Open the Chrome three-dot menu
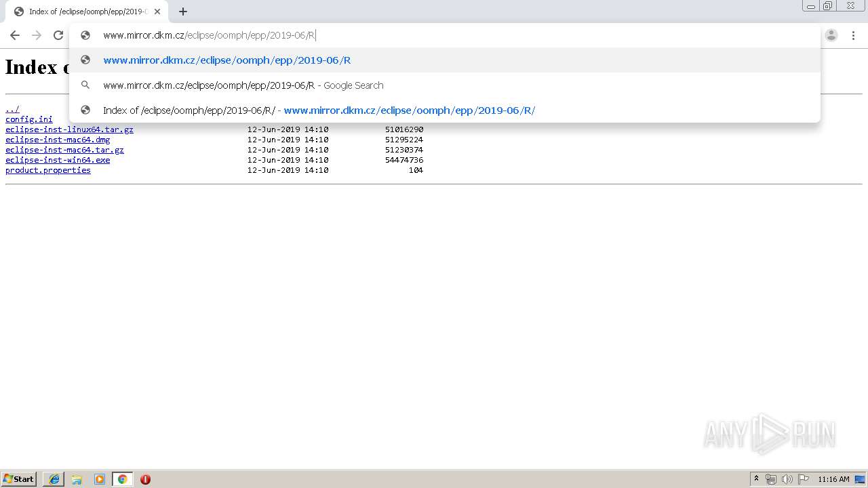Viewport: 868px width, 488px height. point(853,35)
